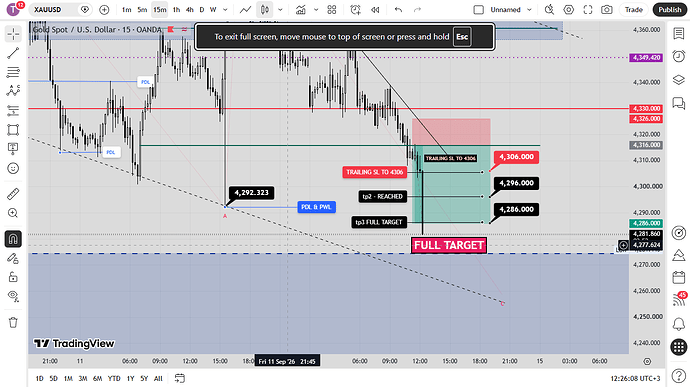Take a chart snapshot with camera
This screenshot has height=387, width=690.
[x=607, y=9]
